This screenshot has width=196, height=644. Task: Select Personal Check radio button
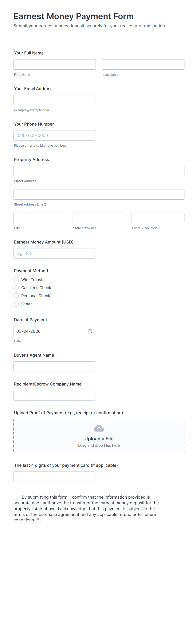pos(16,296)
